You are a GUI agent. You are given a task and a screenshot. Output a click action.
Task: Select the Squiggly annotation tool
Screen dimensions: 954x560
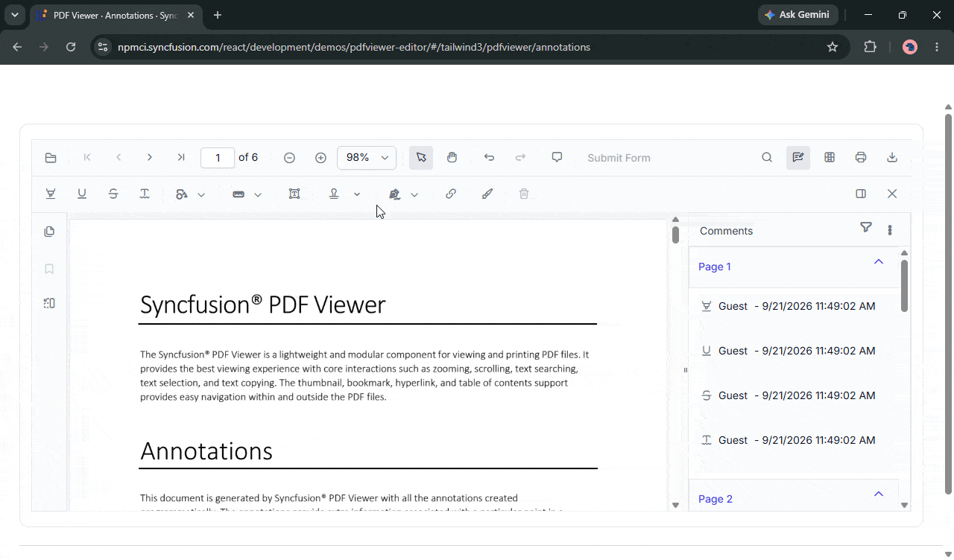[x=145, y=194]
